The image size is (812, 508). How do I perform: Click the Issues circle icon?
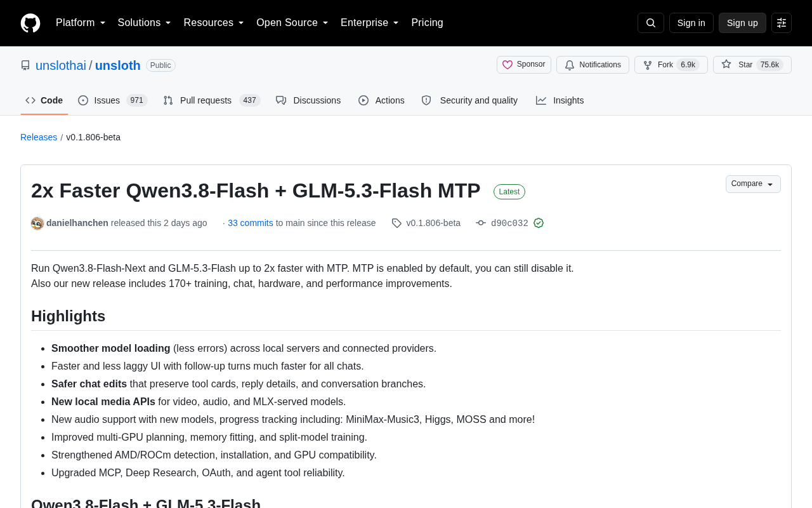[x=83, y=100]
